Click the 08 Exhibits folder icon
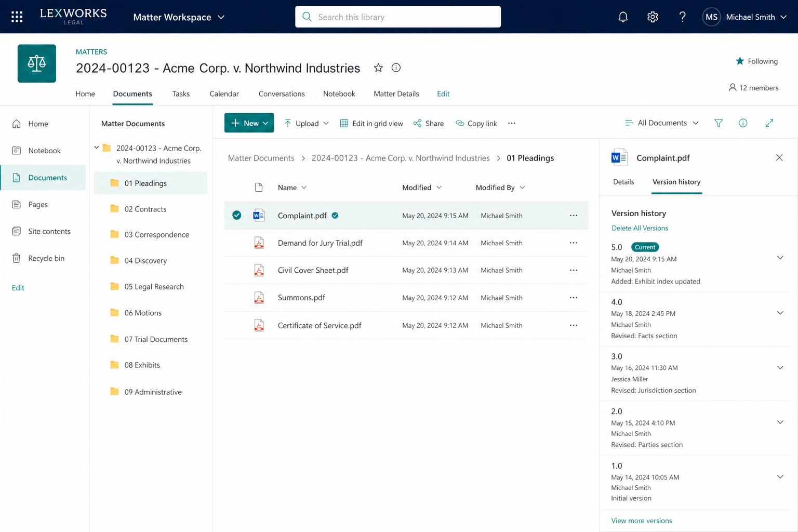This screenshot has height=532, width=798. click(x=115, y=365)
